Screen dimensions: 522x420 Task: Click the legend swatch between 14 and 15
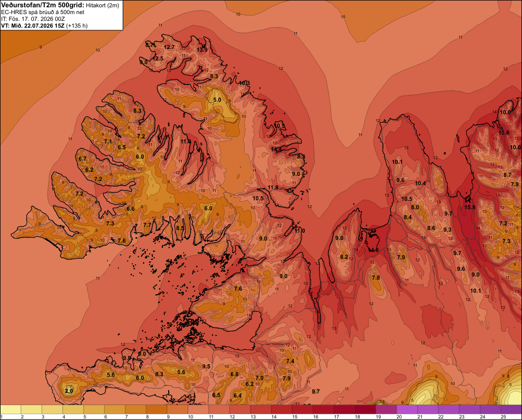click(282, 410)
